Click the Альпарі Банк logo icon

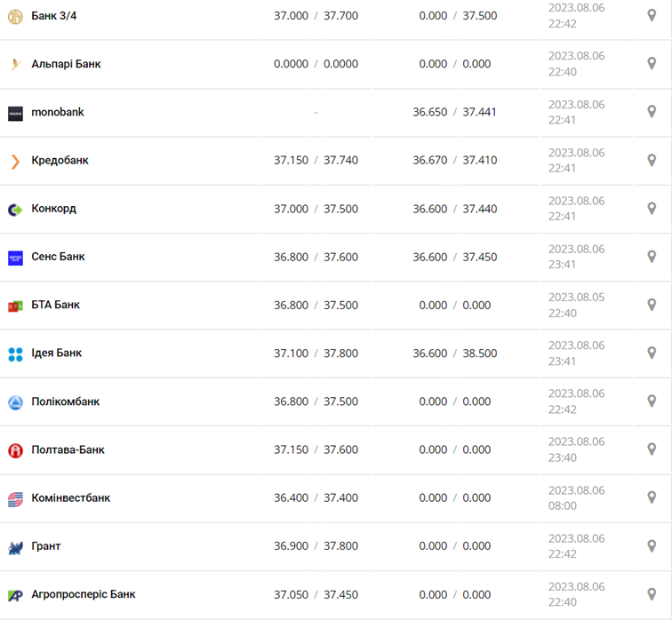[x=15, y=64]
